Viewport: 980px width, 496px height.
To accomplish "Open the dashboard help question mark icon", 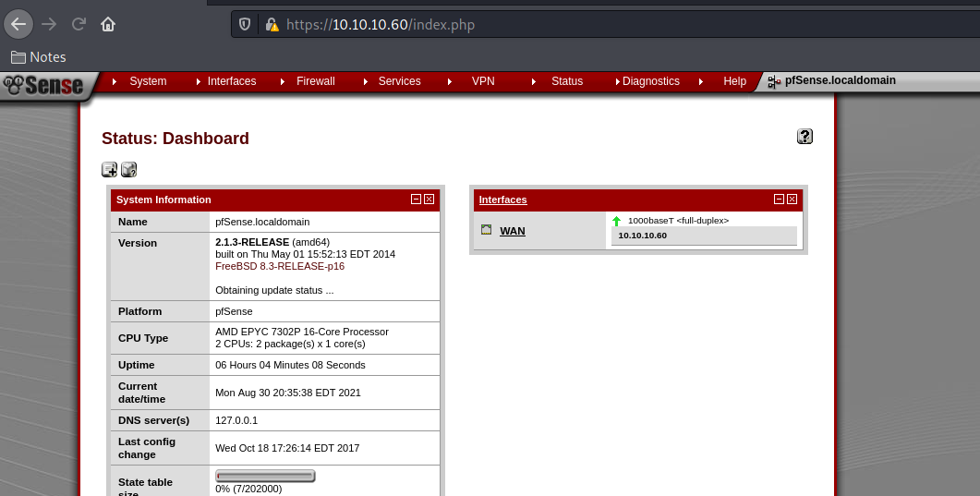I will tap(805, 136).
